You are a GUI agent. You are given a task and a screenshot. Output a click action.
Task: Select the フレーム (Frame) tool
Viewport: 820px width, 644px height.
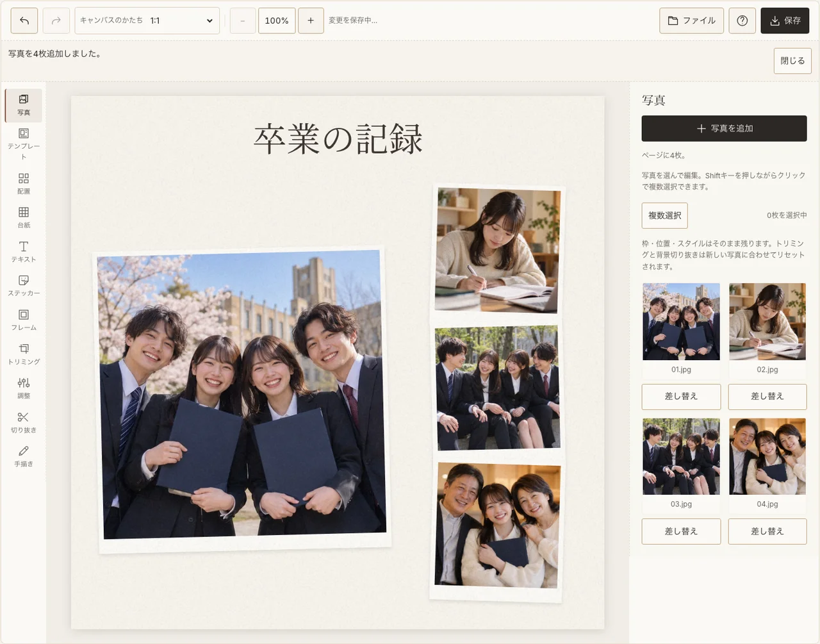pyautogui.click(x=24, y=320)
